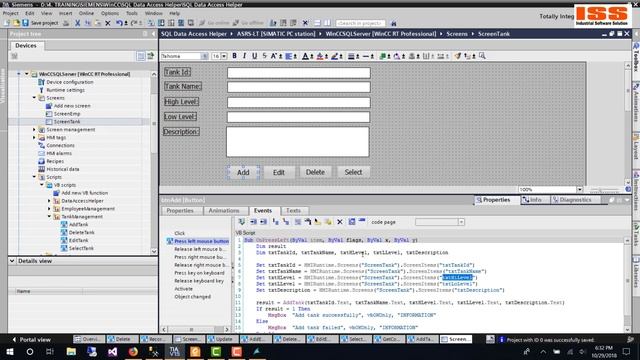Select the Click event in events list
The image size is (640, 360).
pyautogui.click(x=180, y=233)
